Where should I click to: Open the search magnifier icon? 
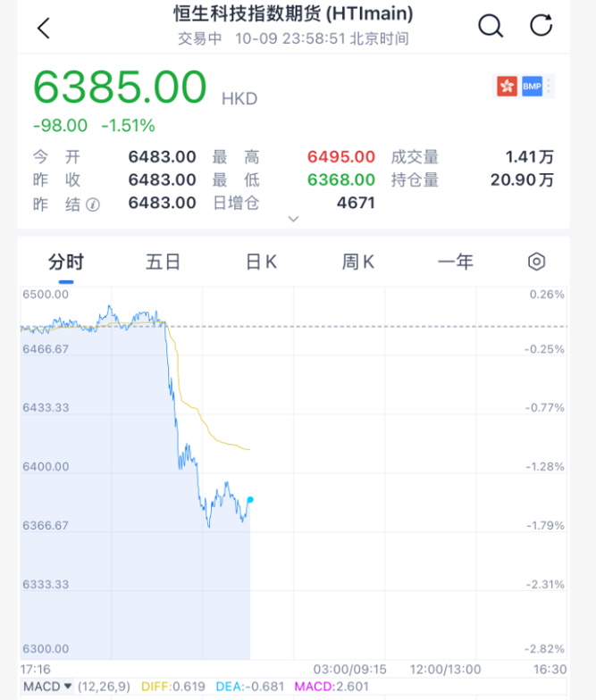point(491,26)
